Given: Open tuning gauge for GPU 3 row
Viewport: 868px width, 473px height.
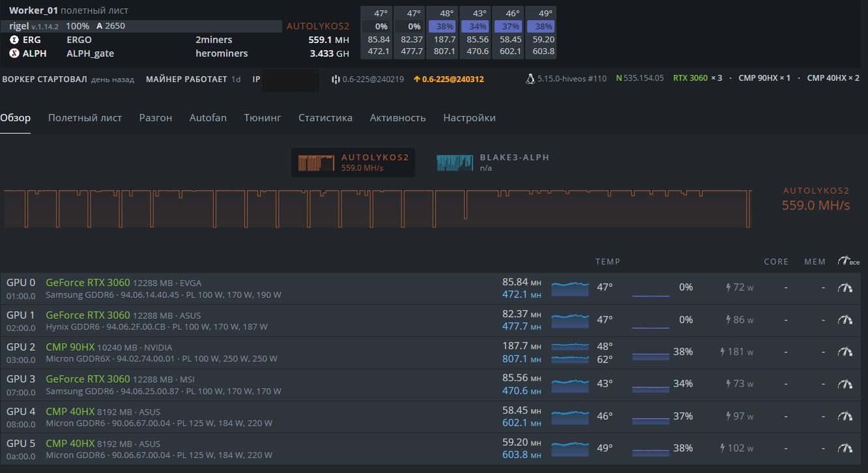Looking at the screenshot, I should point(845,384).
